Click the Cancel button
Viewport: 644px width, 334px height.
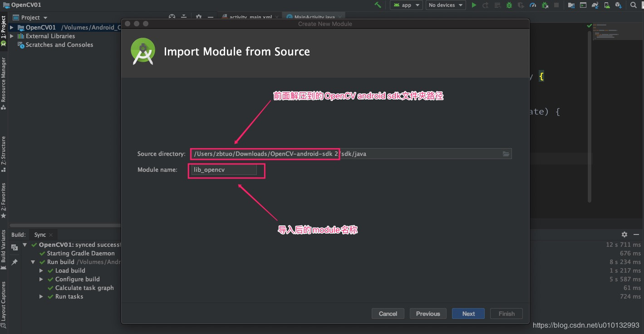(x=388, y=314)
